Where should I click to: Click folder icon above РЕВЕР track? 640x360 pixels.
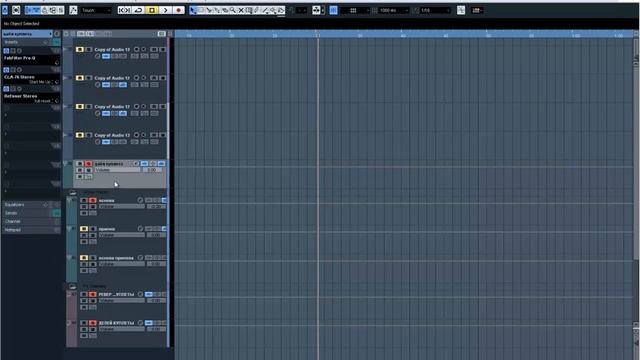73,287
